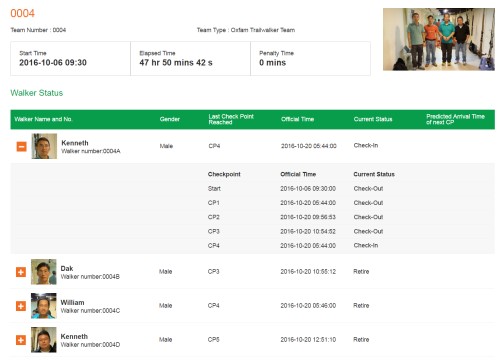The height and width of the screenshot is (360, 500).
Task: Click the Gender column header
Action: (x=170, y=119)
